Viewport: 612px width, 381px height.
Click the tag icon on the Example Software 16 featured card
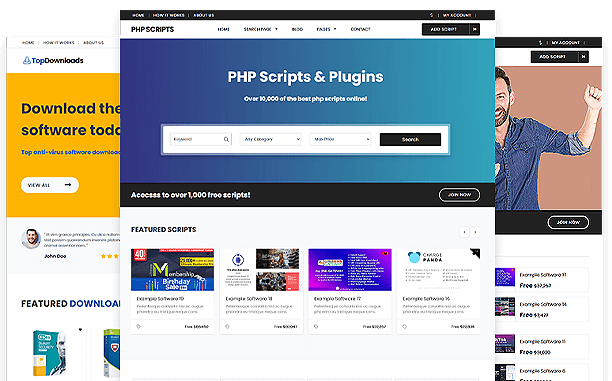pos(404,326)
